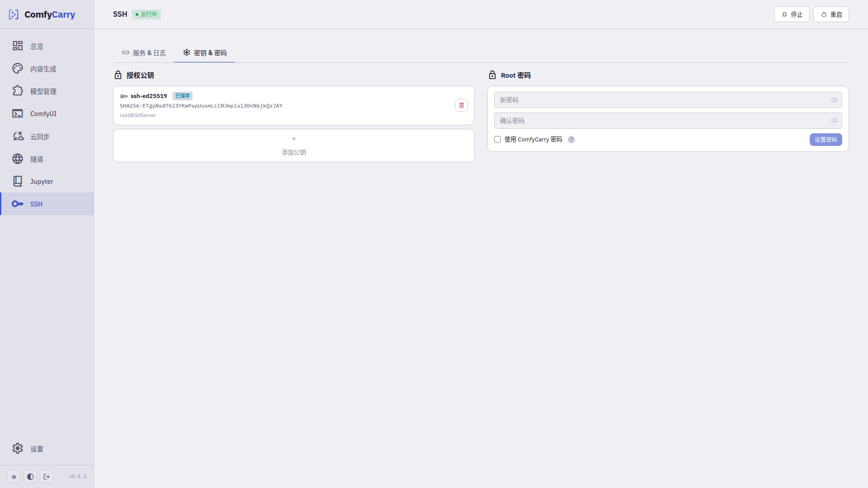The image size is (868, 488).
Task: Click the ComfyCarry logo
Action: click(x=42, y=14)
